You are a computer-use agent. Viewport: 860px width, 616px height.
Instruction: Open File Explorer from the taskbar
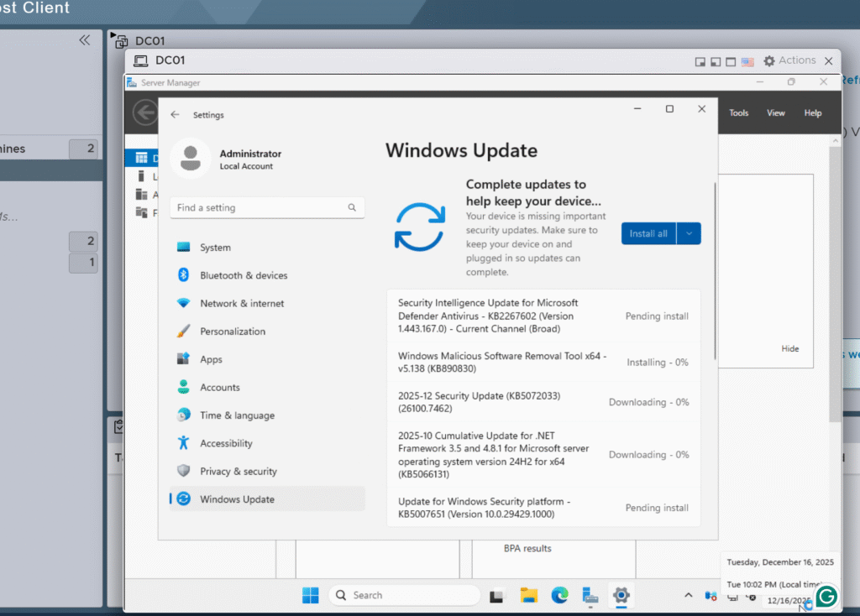click(x=528, y=595)
